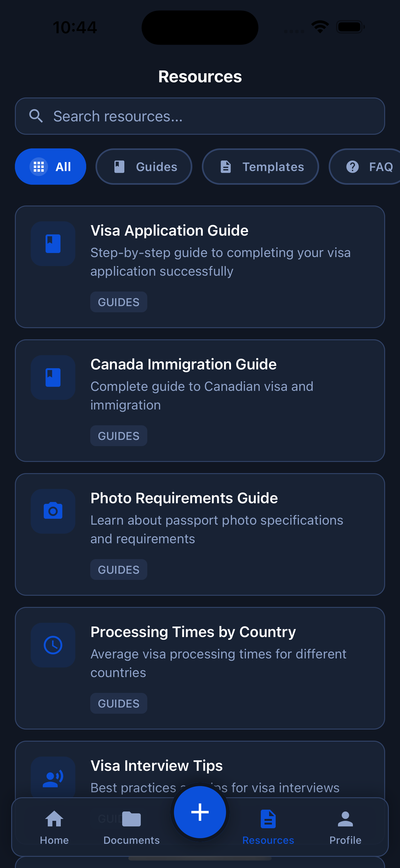Image resolution: width=400 pixels, height=868 pixels.
Task: Open the Canada Immigration Guide title
Action: click(x=184, y=364)
